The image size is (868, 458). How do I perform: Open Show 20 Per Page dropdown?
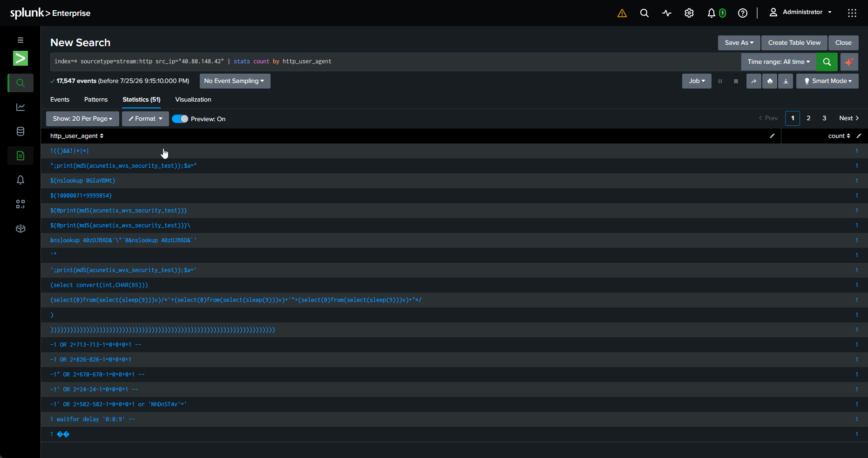tap(82, 119)
